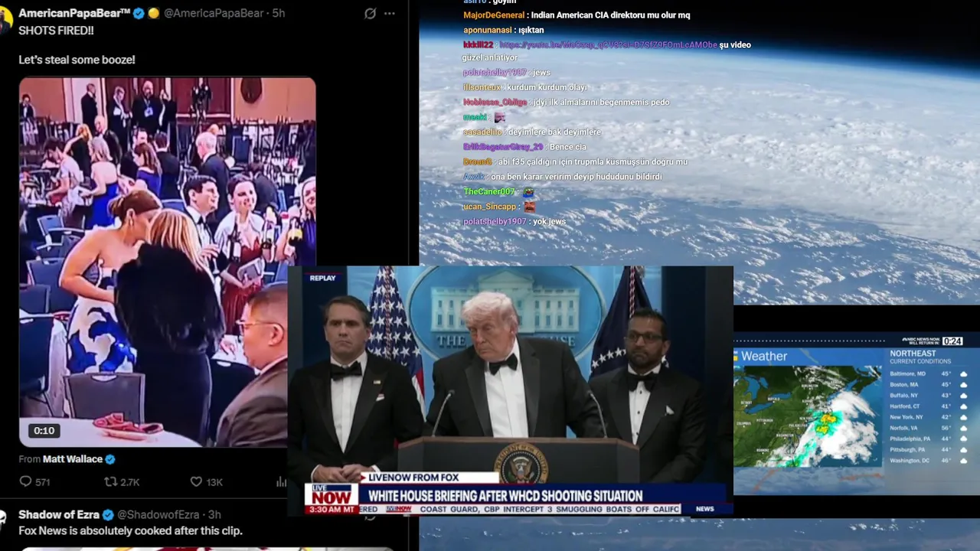This screenshot has height=551, width=980.
Task: Open the @AmericaPapaBear handle link
Action: [213, 14]
